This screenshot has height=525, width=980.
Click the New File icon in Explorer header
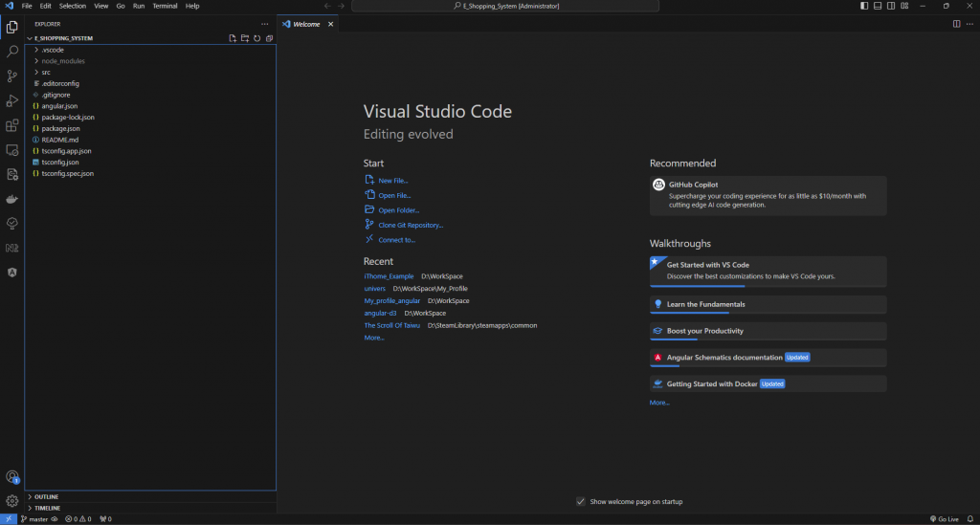pyautogui.click(x=233, y=38)
